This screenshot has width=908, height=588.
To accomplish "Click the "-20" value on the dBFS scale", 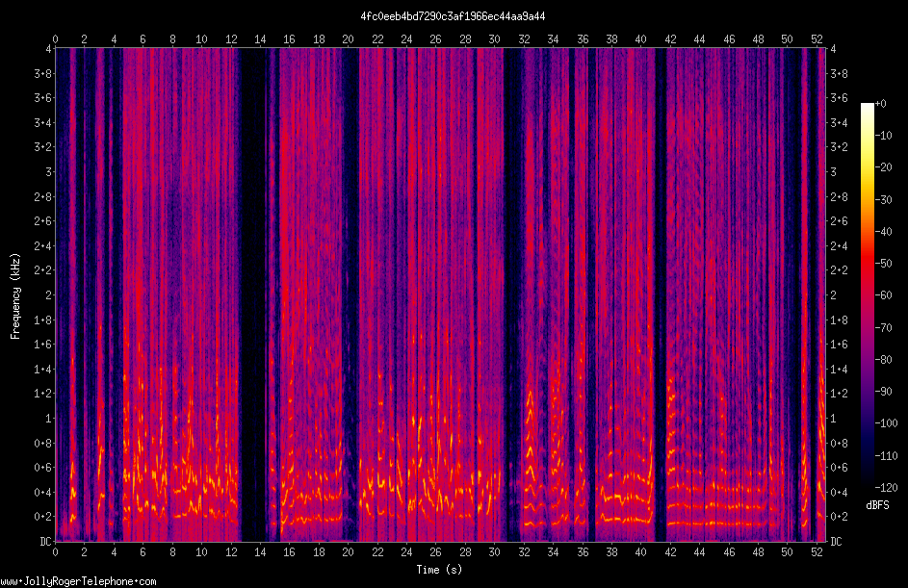I will click(883, 167).
